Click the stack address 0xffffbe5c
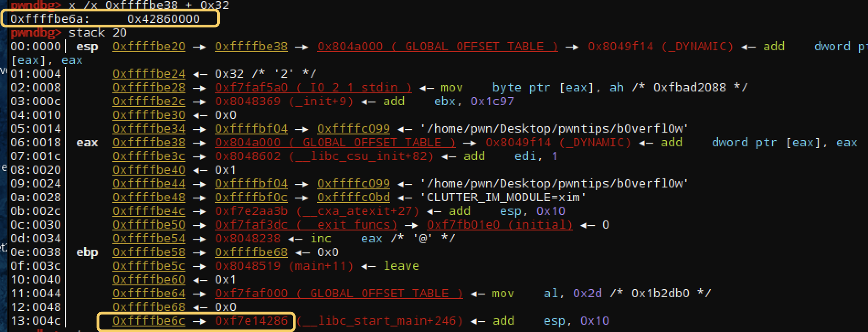 tap(149, 266)
